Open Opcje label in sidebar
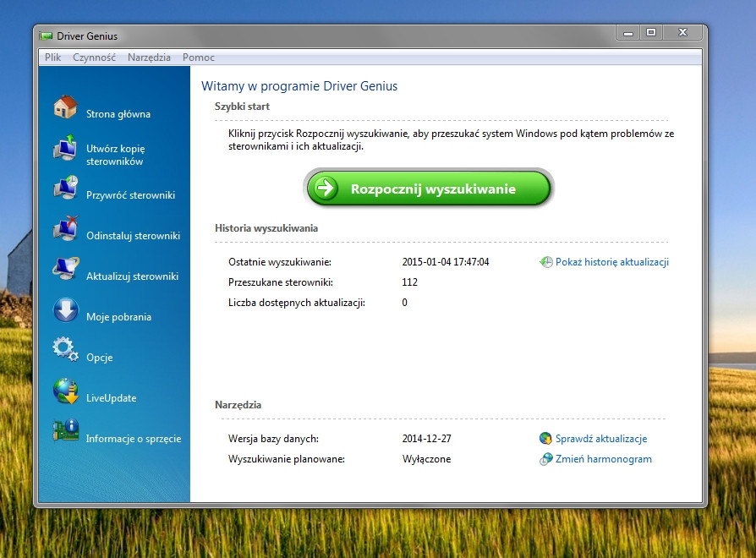Viewport: 756px width, 558px height. 99,358
